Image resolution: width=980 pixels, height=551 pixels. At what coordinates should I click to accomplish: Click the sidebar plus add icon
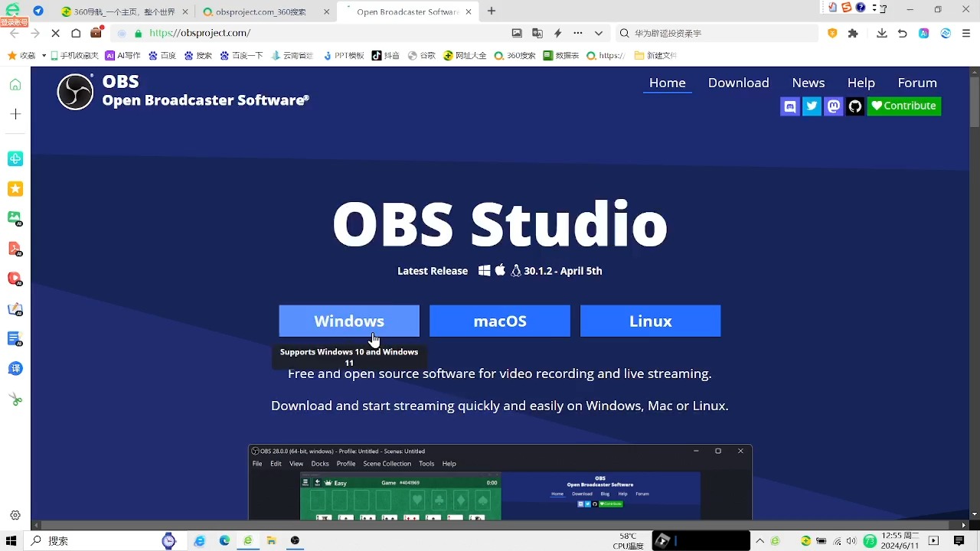click(x=15, y=114)
